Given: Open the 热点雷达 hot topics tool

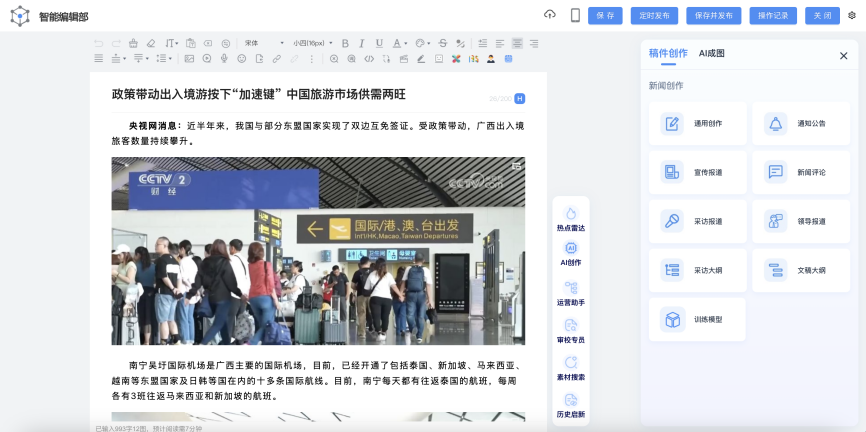Looking at the screenshot, I should [570, 218].
